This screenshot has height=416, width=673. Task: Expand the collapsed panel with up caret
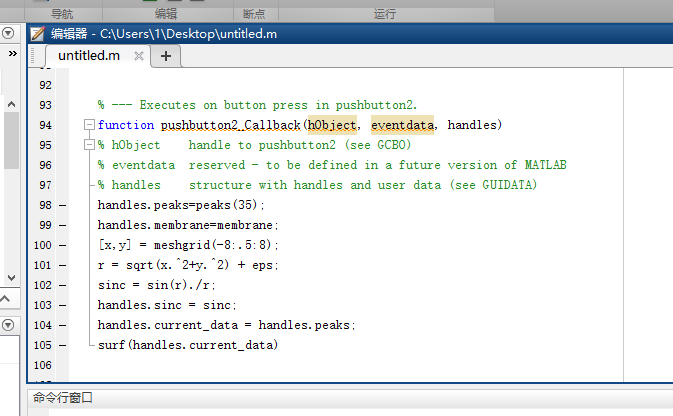click(x=5, y=299)
